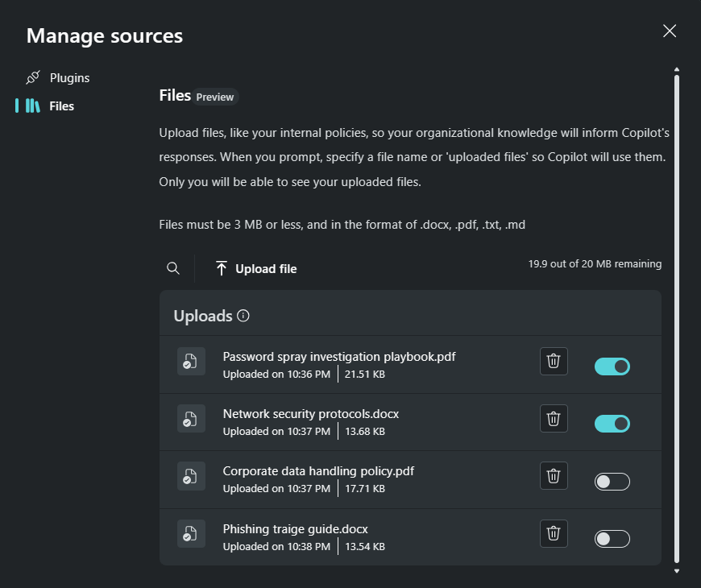Turn off Network security protocols toggle

click(x=612, y=424)
